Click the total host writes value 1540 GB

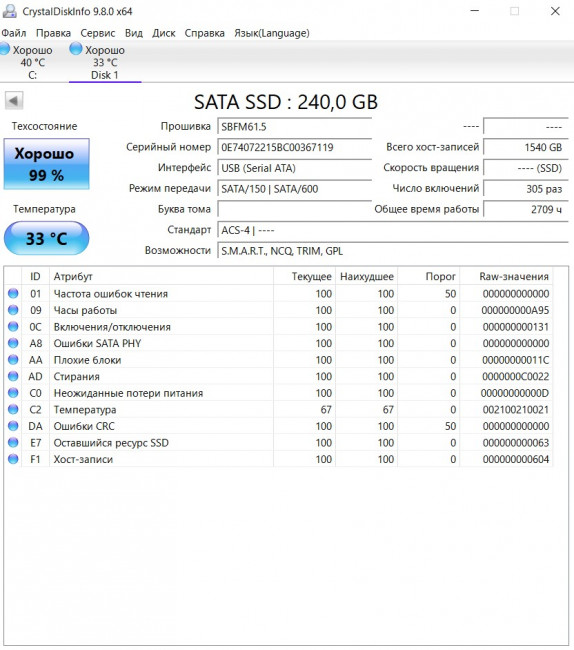[x=526, y=147]
